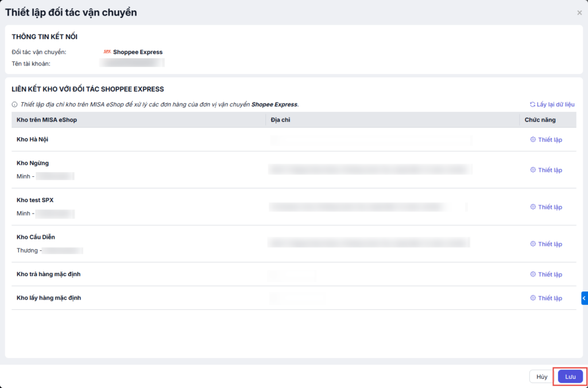The height and width of the screenshot is (388, 588).
Task: Click the gear icon for Kho Cầu Diễn
Action: (x=533, y=244)
